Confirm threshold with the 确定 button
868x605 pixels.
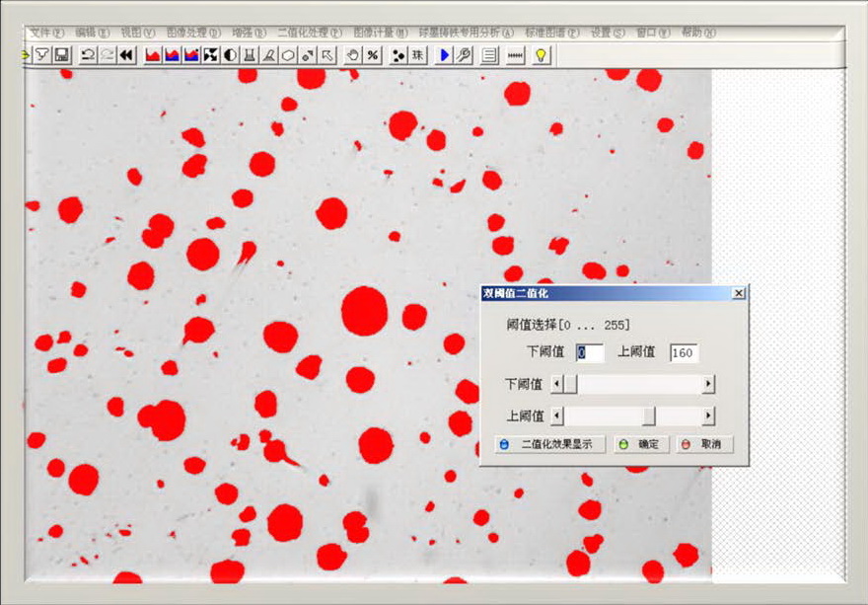(641, 445)
